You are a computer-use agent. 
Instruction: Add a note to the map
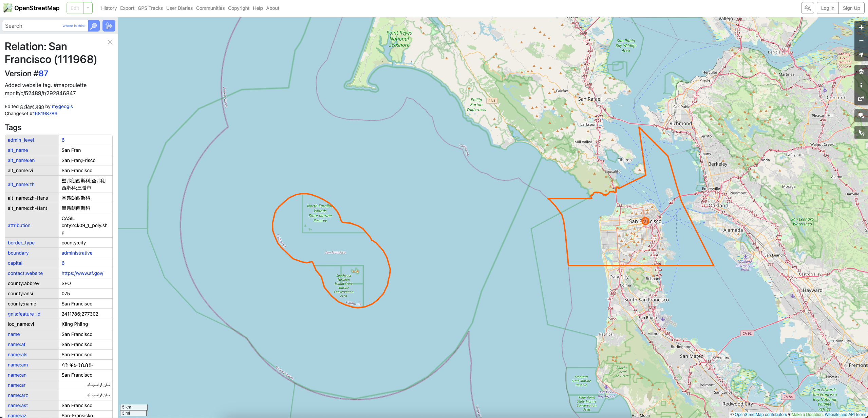click(x=861, y=116)
